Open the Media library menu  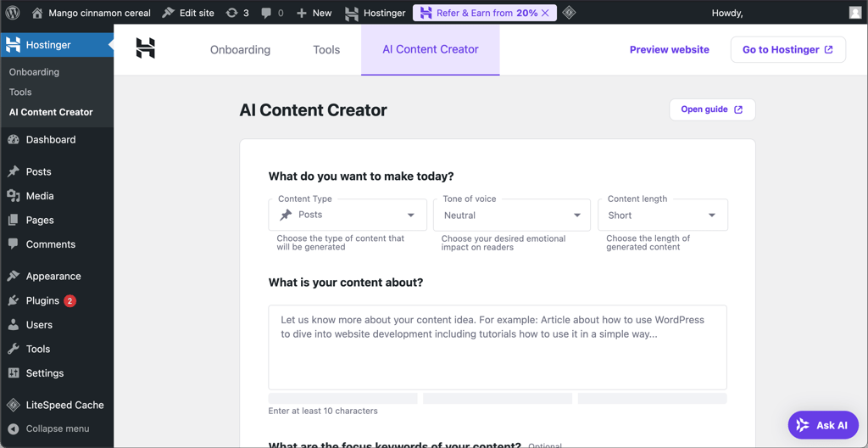(57, 196)
